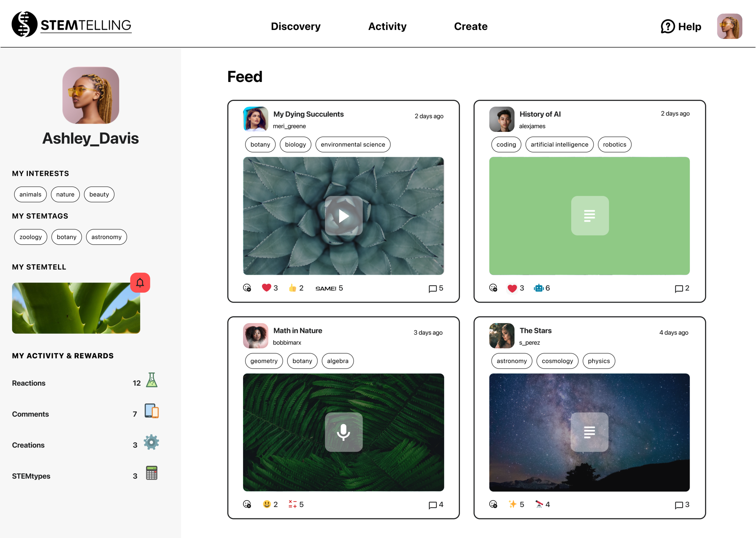Heart reaction on History of AI post
This screenshot has height=538, width=756.
click(512, 288)
